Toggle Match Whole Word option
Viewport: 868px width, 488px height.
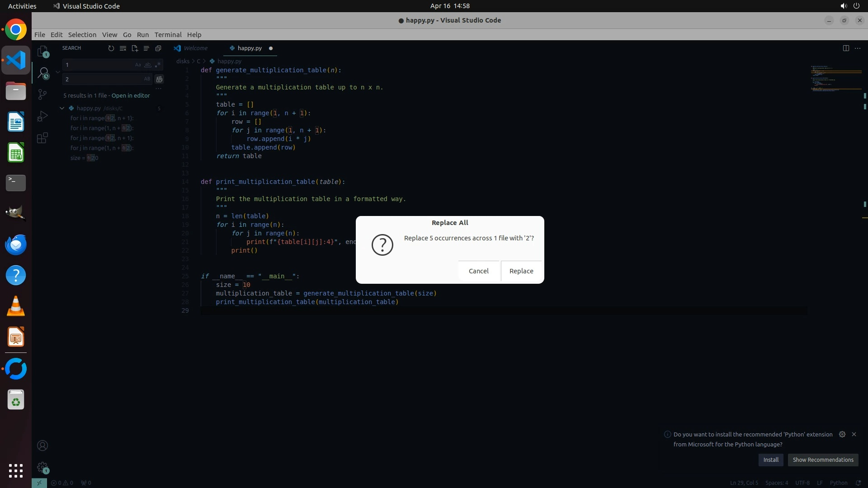(x=147, y=65)
